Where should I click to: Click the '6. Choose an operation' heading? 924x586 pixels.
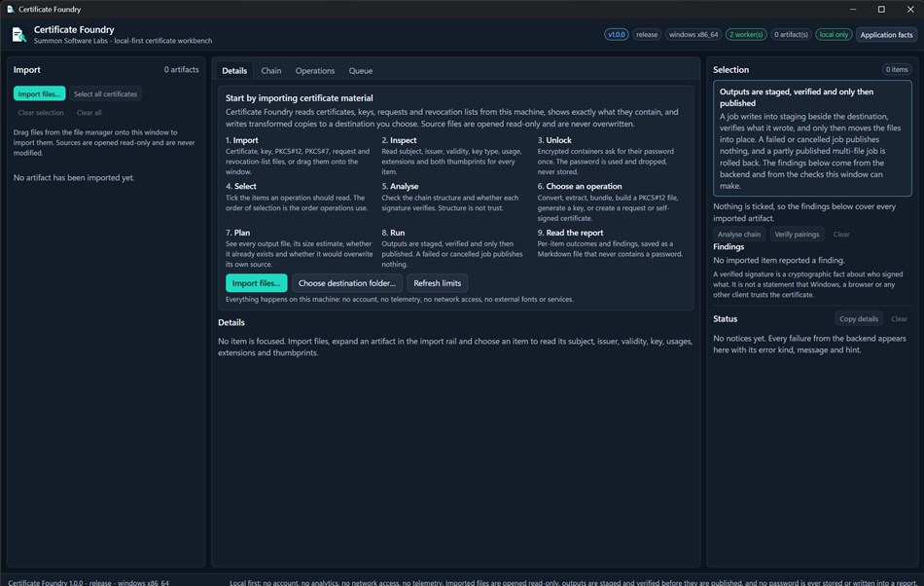[x=580, y=186]
